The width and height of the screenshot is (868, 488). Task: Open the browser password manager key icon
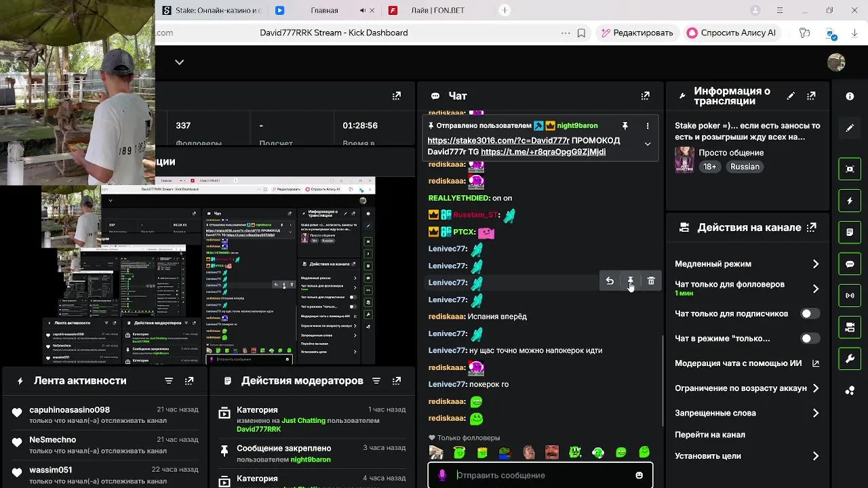click(x=805, y=33)
